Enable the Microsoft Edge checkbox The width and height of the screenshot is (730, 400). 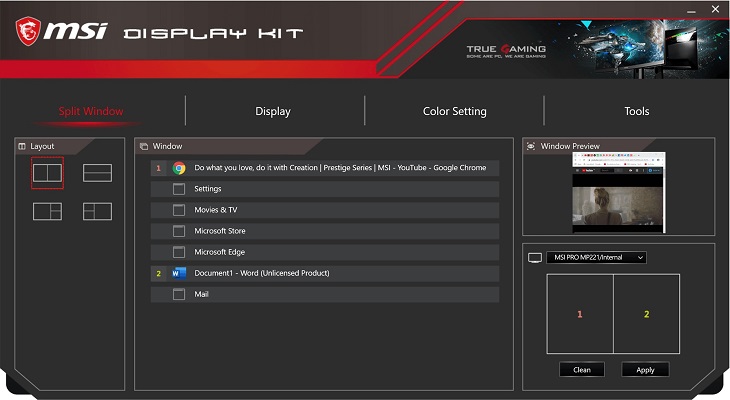coord(179,252)
